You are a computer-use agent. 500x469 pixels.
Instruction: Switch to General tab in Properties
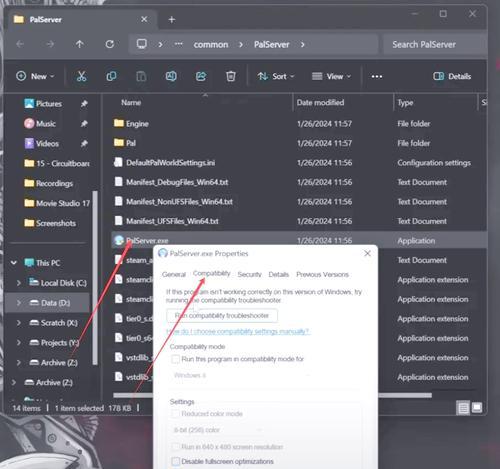[174, 275]
